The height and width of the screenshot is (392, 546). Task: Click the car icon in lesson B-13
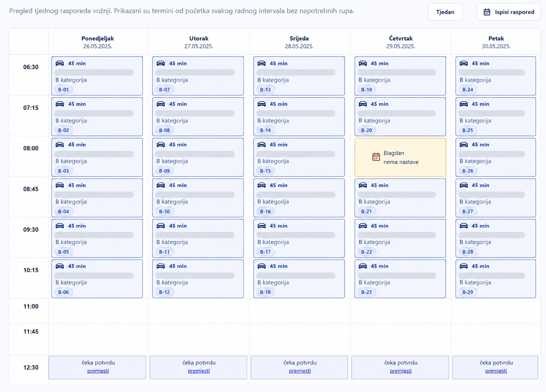pos(262,63)
